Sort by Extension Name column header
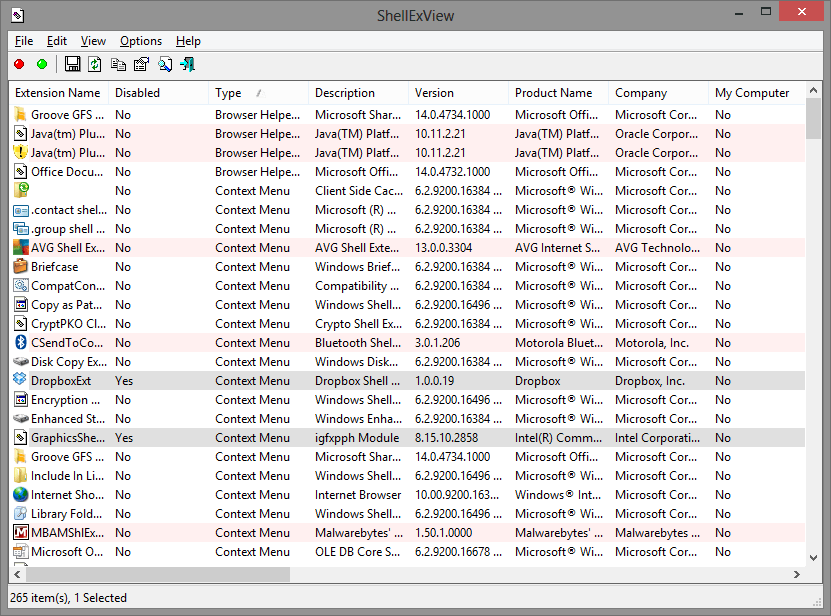 click(x=58, y=93)
